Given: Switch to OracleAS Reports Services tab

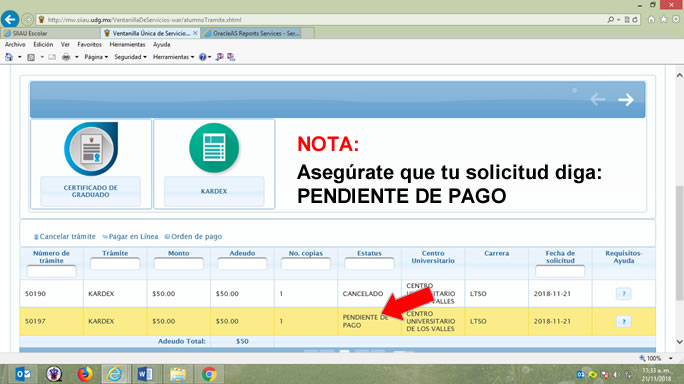Looking at the screenshot, I should point(252,33).
